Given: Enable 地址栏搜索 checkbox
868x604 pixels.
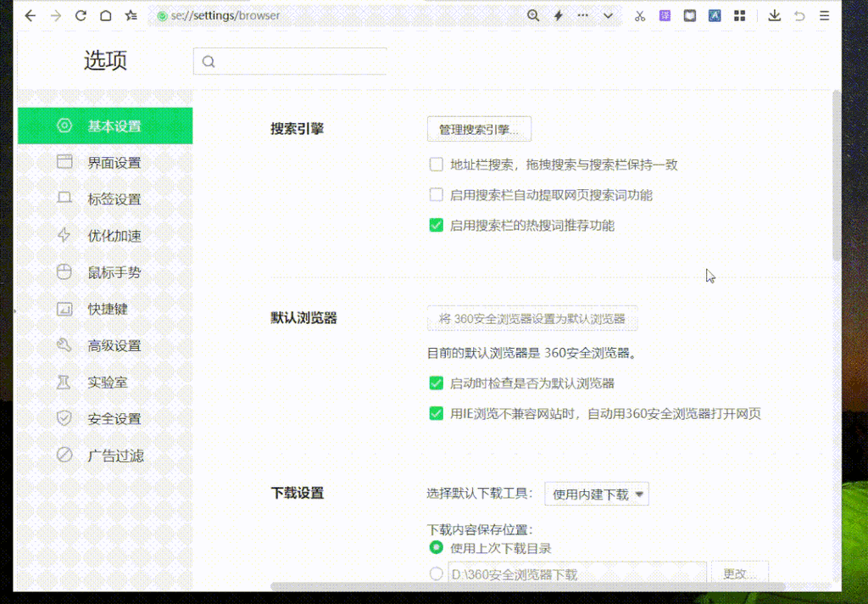Looking at the screenshot, I should (437, 164).
